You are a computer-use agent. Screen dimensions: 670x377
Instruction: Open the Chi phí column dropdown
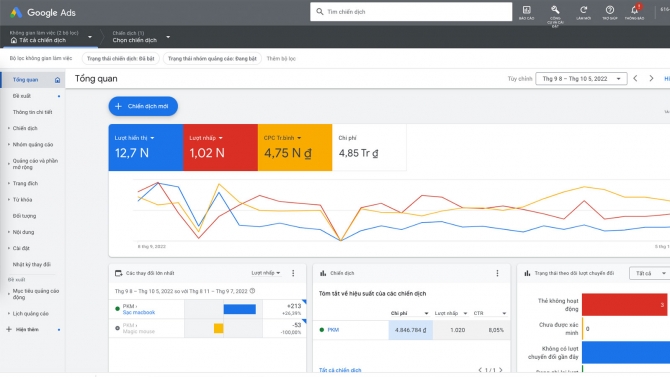[x=426, y=314]
